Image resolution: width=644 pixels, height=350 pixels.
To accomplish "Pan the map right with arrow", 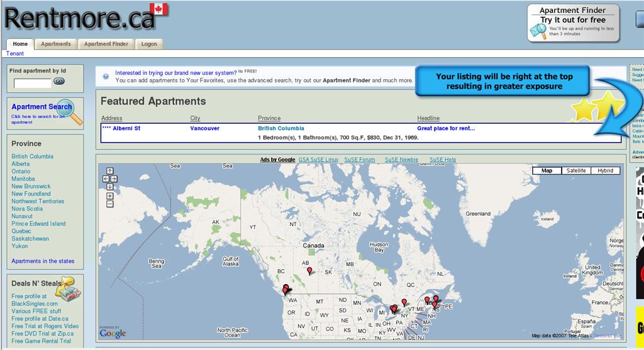I will (x=114, y=179).
